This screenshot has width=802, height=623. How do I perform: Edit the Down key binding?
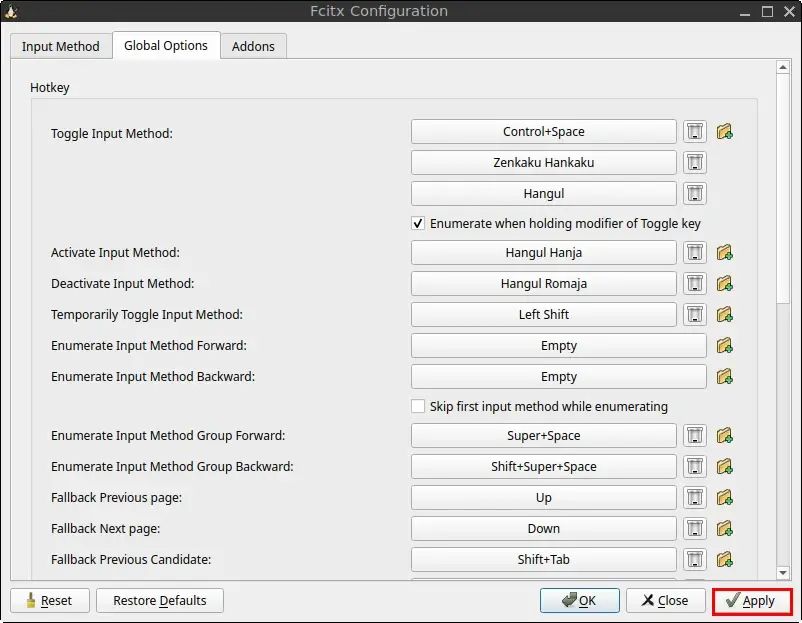[544, 528]
